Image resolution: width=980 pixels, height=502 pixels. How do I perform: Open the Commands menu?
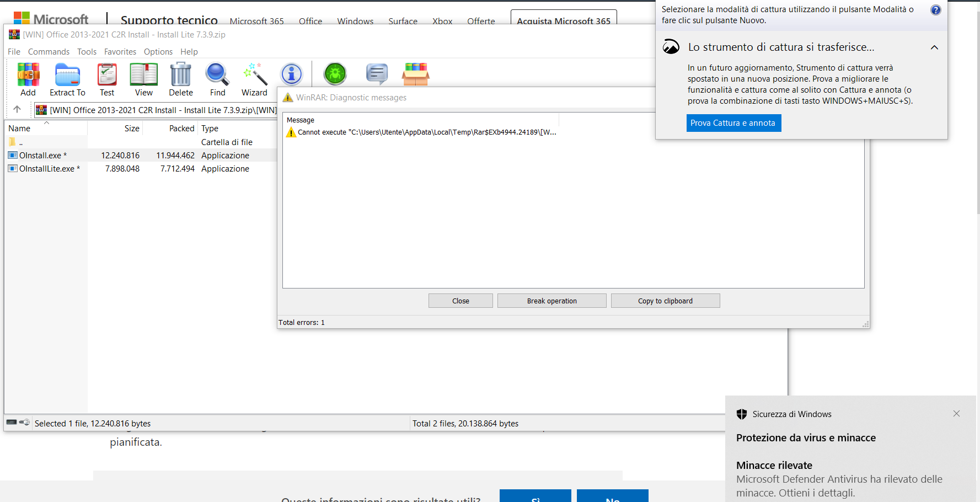coord(49,51)
